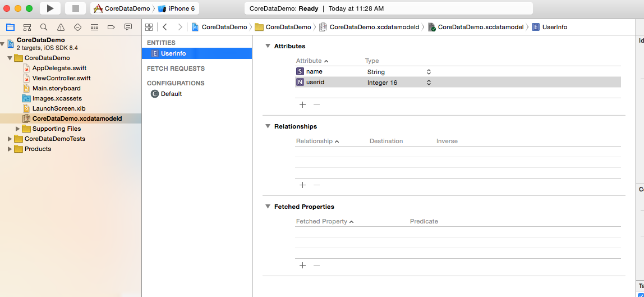The image size is (644, 297).
Task: Stop the running scheme
Action: coord(76,8)
